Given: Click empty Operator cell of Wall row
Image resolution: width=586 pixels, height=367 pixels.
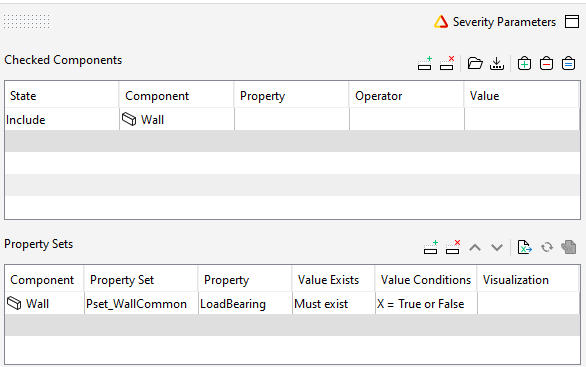Looking at the screenshot, I should [407, 120].
